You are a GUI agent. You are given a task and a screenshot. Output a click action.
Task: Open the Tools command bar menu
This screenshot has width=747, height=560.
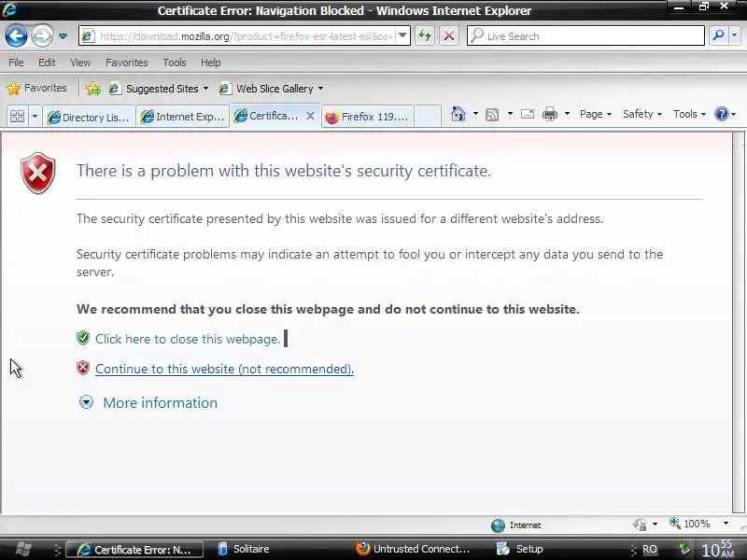tap(689, 114)
